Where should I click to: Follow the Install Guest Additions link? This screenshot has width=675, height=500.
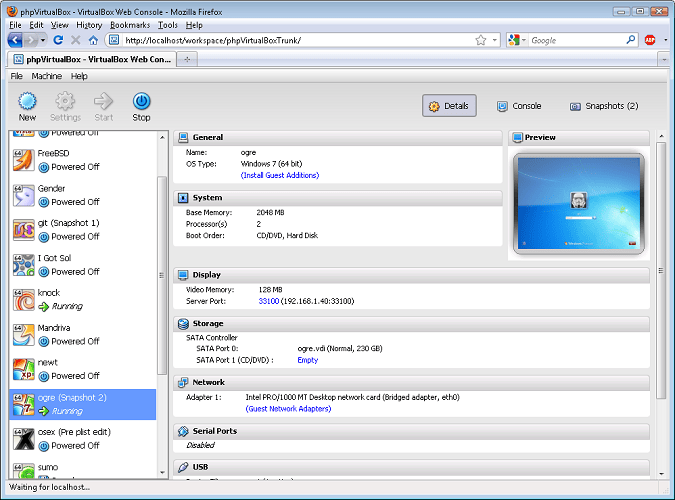[x=280, y=175]
